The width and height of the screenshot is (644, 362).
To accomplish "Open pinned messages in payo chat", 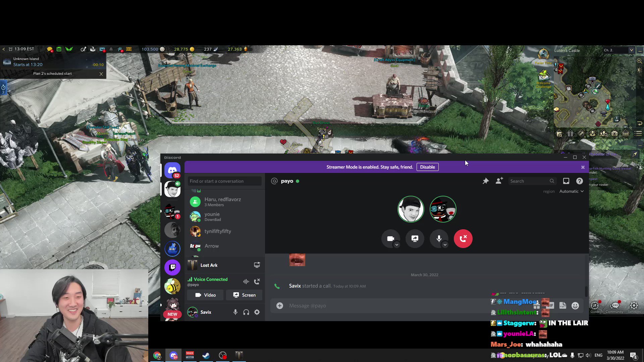I will [x=486, y=181].
